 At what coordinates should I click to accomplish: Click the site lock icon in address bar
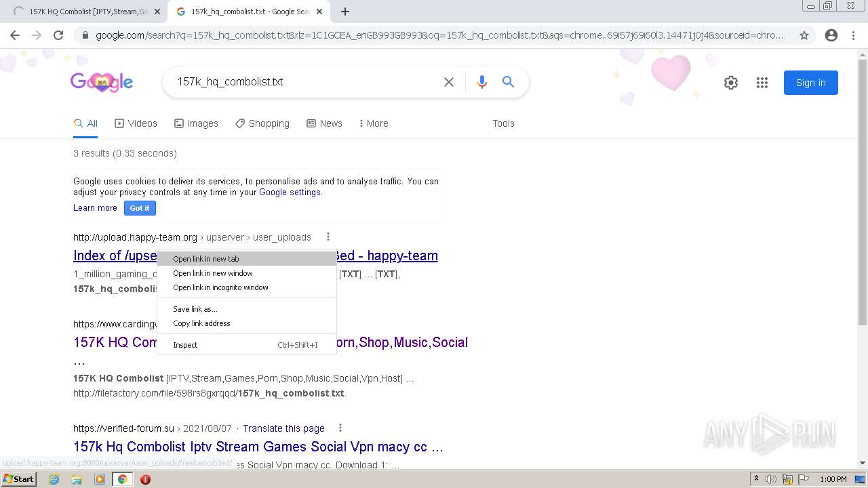pos(85,35)
